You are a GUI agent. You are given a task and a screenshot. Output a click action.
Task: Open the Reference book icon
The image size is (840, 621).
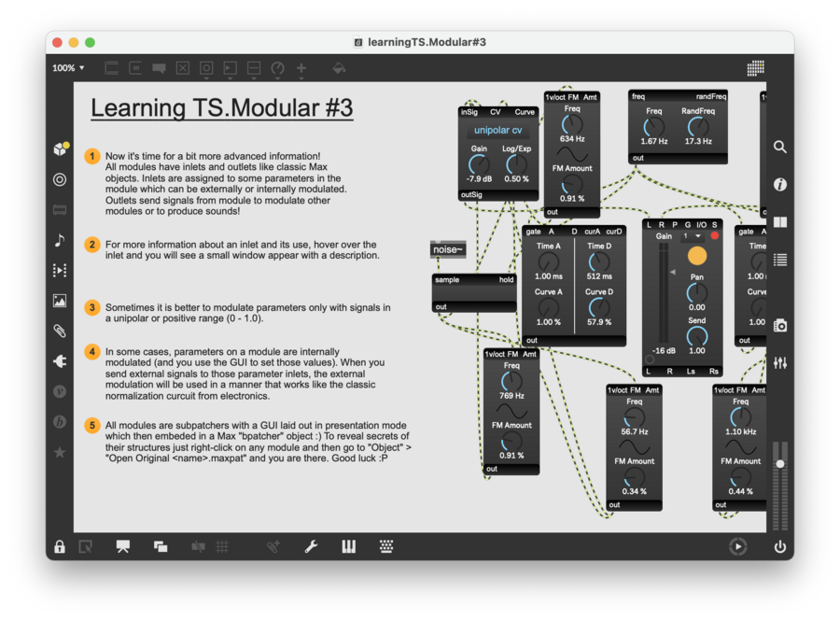pyautogui.click(x=780, y=222)
